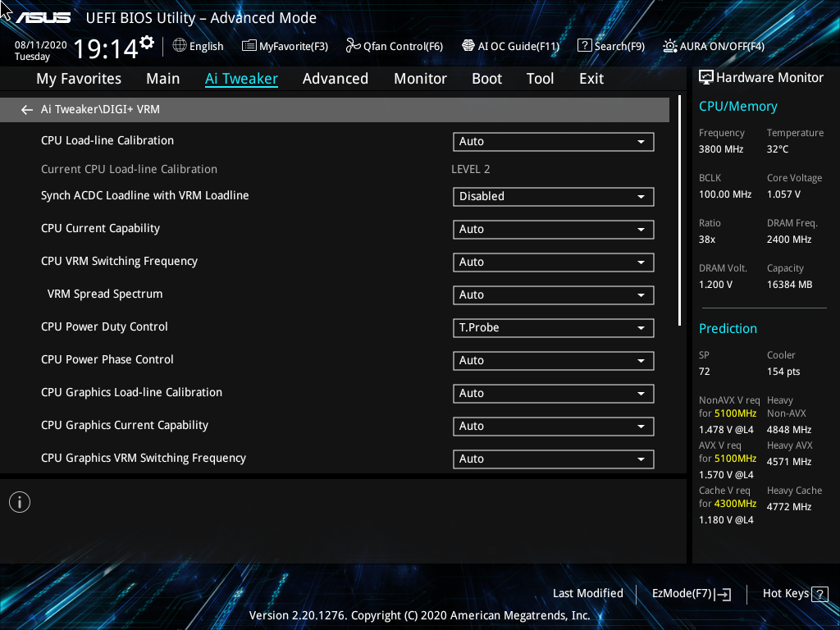The image size is (840, 630).
Task: Open CPU Graphics Load-line Calibration dropdown
Action: [554, 394]
